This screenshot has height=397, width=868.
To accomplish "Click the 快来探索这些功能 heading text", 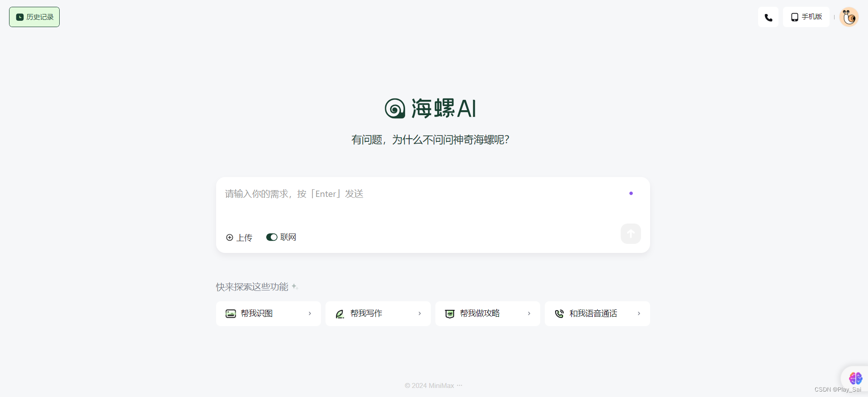I will 252,287.
